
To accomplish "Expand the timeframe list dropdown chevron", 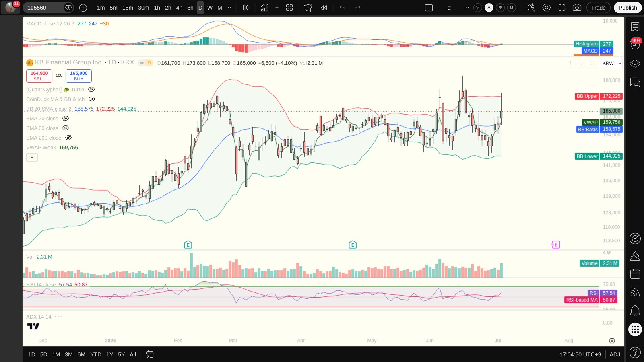I will (x=229, y=8).
